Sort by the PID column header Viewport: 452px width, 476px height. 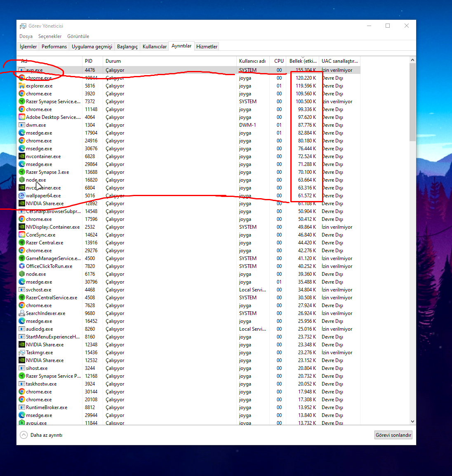92,61
